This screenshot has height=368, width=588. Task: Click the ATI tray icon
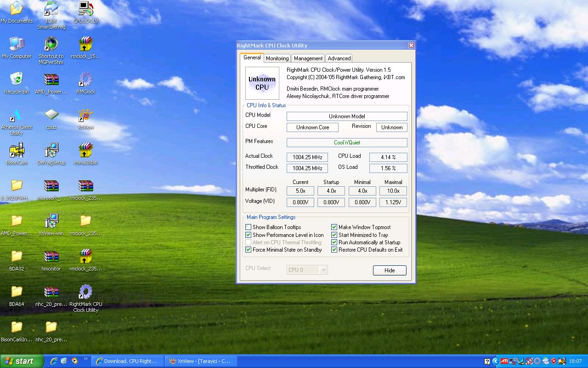point(504,361)
